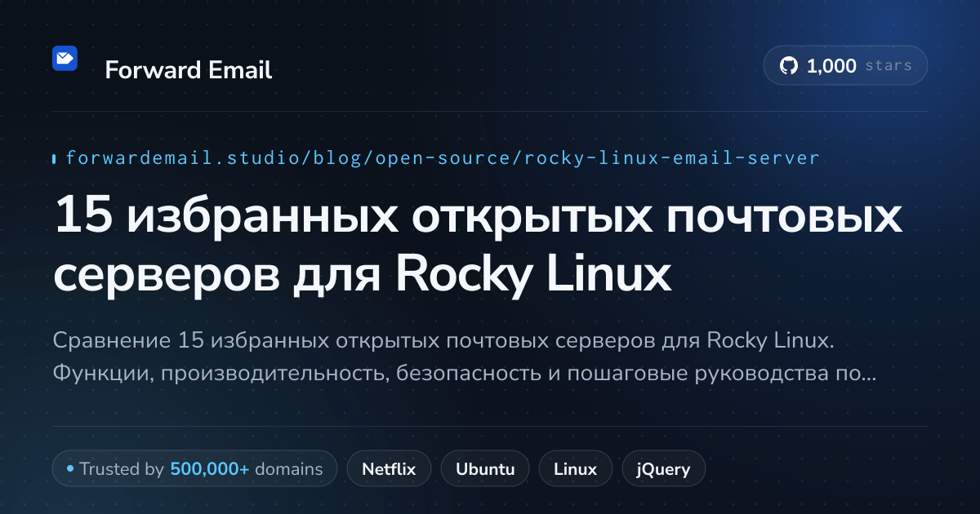Select the Netflix tag
980x514 pixels.
click(x=389, y=469)
